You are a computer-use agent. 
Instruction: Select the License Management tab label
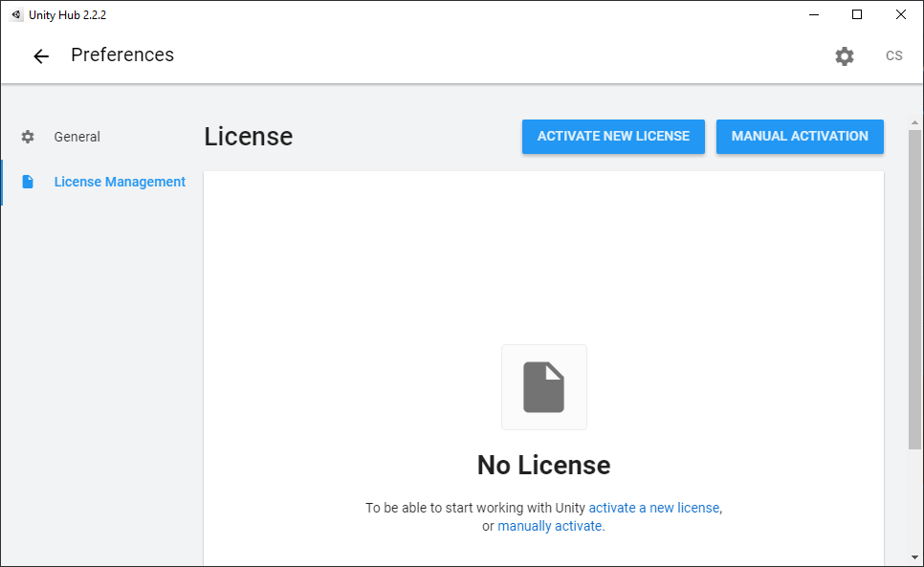click(x=120, y=182)
